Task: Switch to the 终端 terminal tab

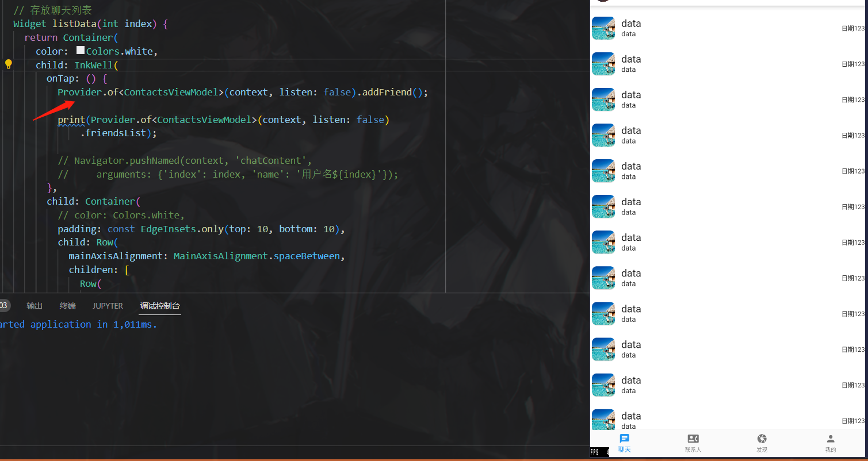Action: coord(67,305)
